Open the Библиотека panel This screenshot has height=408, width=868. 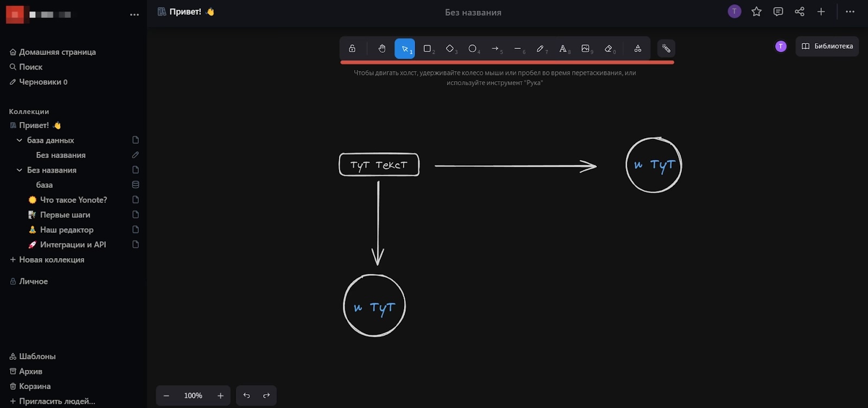tap(827, 46)
